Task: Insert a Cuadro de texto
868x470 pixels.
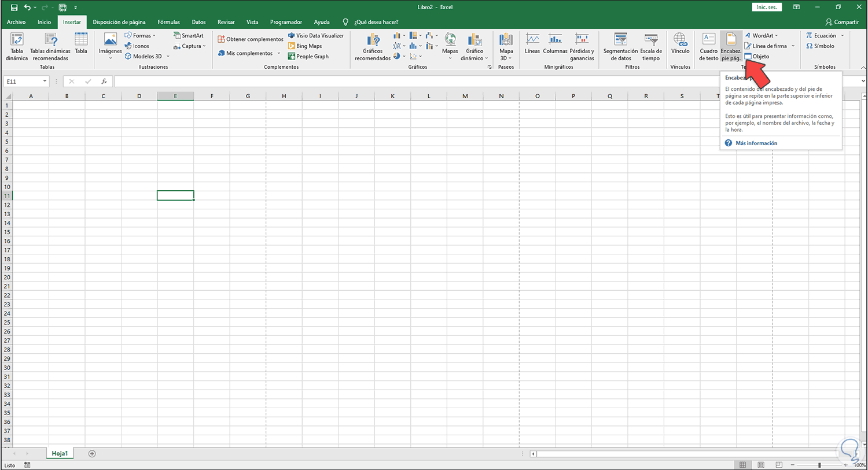Action: tap(708, 47)
